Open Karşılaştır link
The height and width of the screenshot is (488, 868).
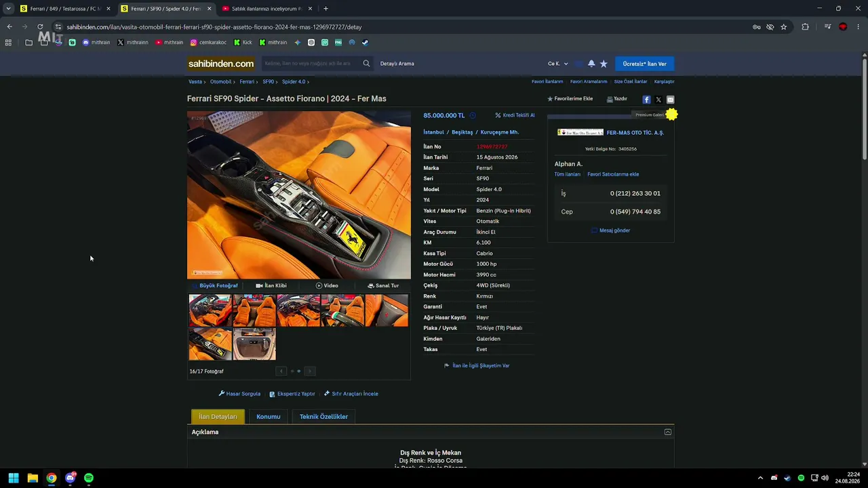tap(665, 82)
